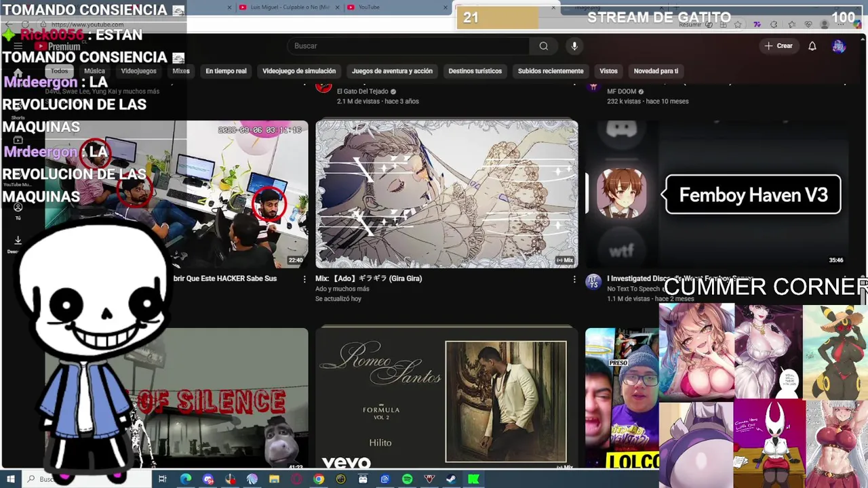Open Microsoft Edge from the taskbar
This screenshot has height=488, width=868.
point(185,479)
